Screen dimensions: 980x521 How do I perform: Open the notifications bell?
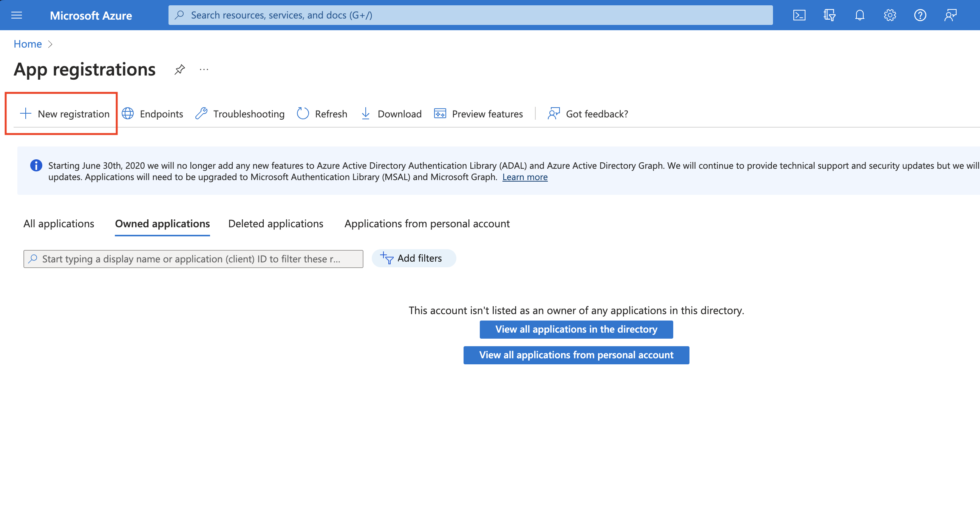(x=859, y=15)
